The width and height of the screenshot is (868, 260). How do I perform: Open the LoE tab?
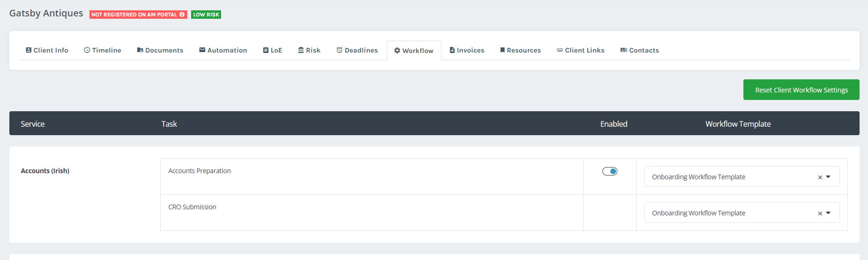click(273, 50)
